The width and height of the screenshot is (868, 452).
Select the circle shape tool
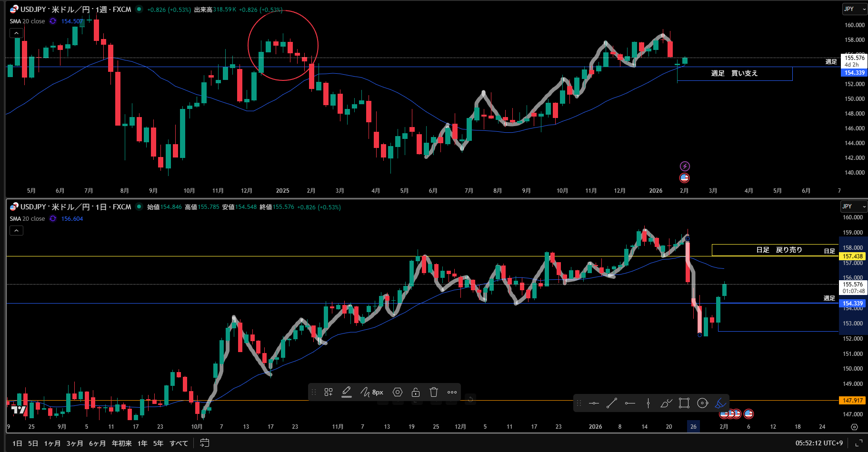pos(702,403)
